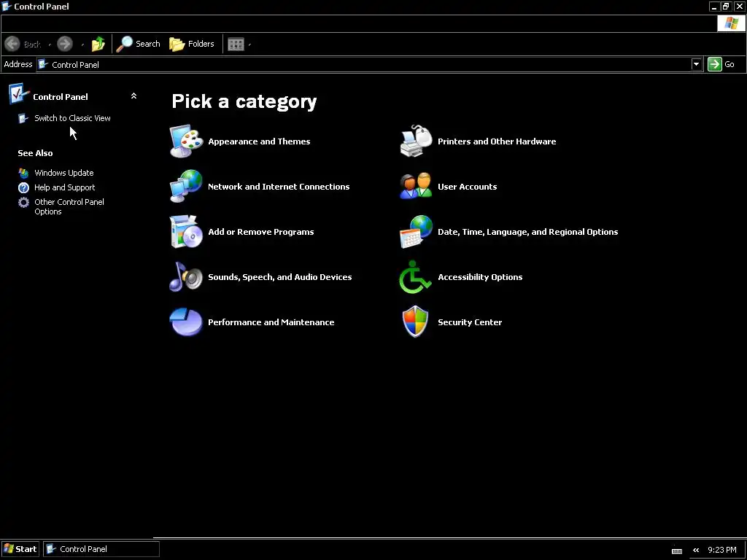The image size is (747, 560).
Task: Click the Printers and Other Hardware text link
Action: click(497, 141)
